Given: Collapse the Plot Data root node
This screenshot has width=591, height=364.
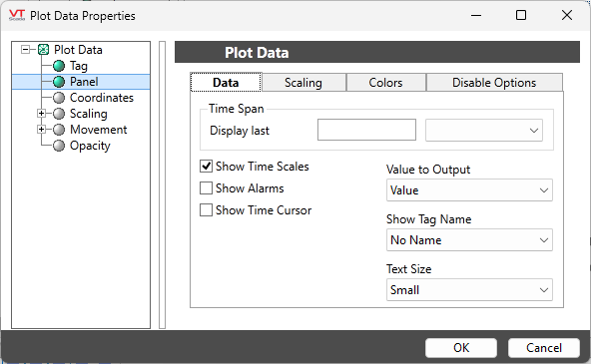Looking at the screenshot, I should click(25, 49).
